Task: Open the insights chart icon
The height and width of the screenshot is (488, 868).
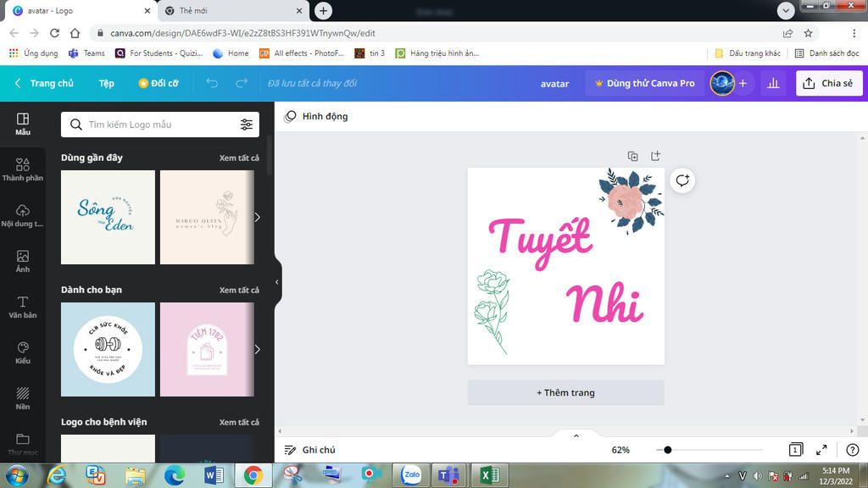Action: [x=773, y=83]
